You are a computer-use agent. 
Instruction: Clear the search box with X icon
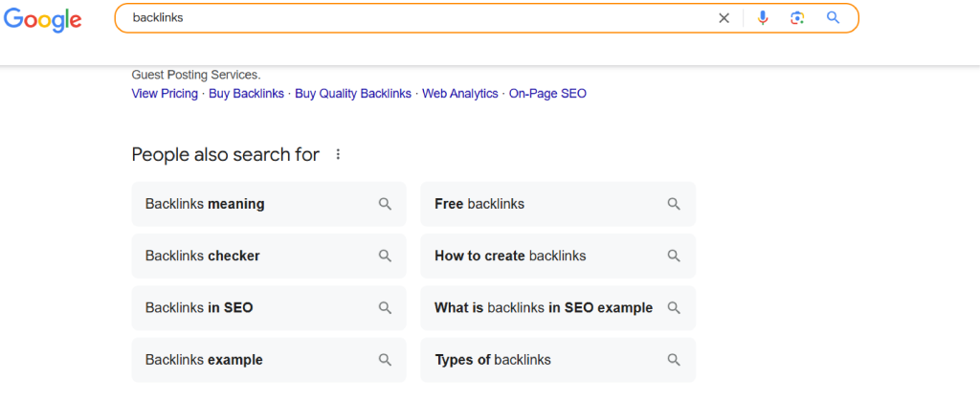point(724,18)
